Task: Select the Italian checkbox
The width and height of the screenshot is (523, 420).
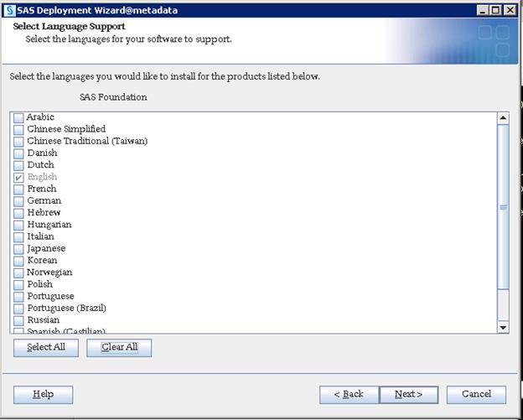Action: (x=18, y=237)
